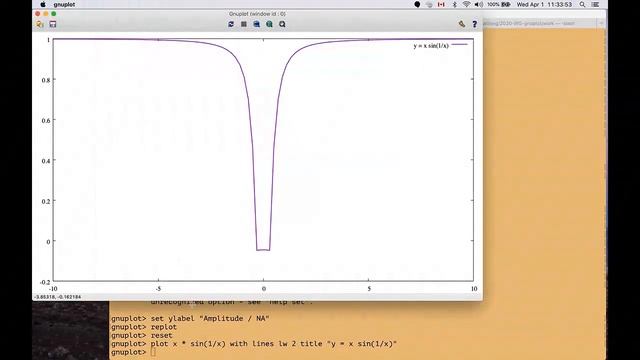This screenshot has height=360, width=640.
Task: Replot the graph using the refresh icon
Action: point(231,24)
